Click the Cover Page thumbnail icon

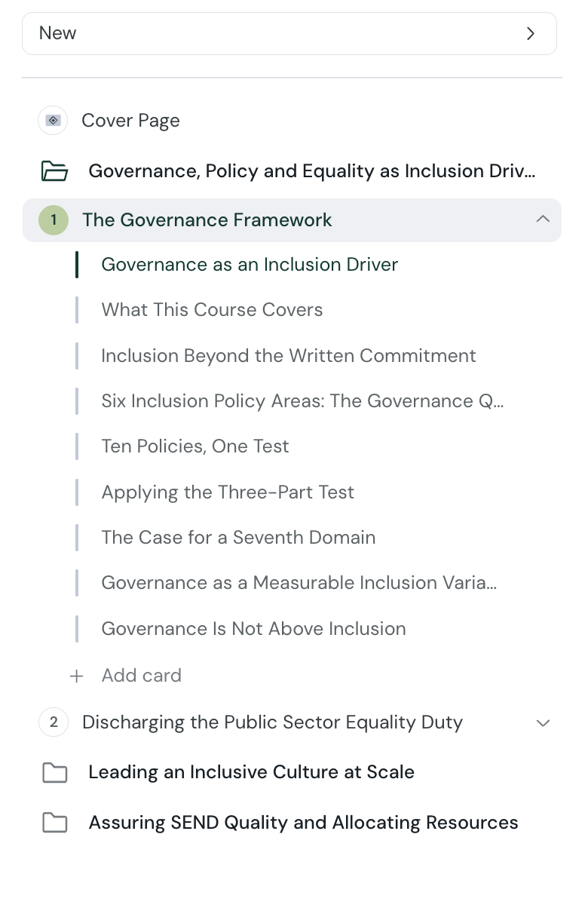(x=53, y=121)
